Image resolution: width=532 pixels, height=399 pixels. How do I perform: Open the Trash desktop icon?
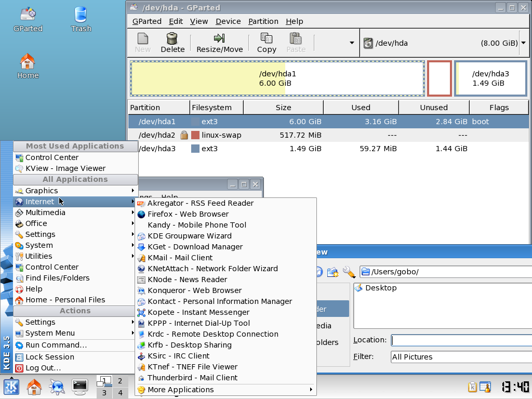tap(81, 20)
